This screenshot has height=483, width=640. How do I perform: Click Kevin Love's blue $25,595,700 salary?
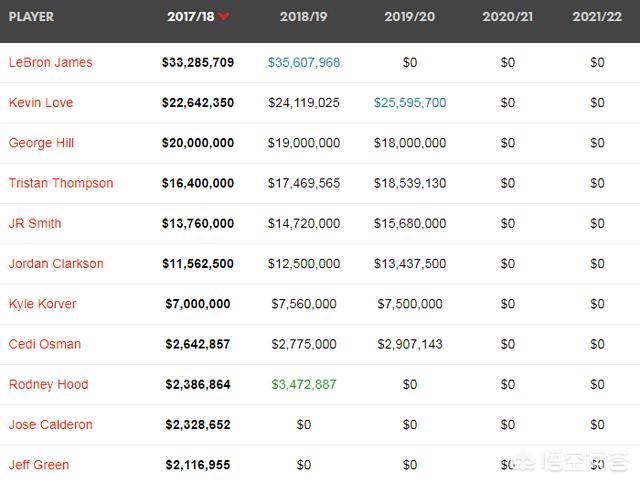coord(410,103)
